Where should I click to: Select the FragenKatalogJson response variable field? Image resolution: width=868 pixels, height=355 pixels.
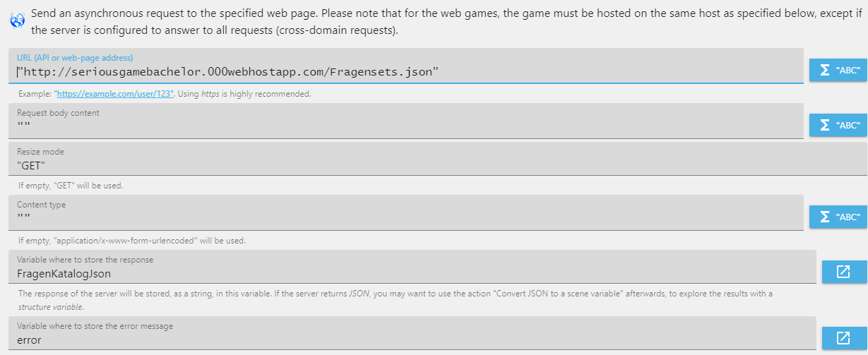[412, 267]
